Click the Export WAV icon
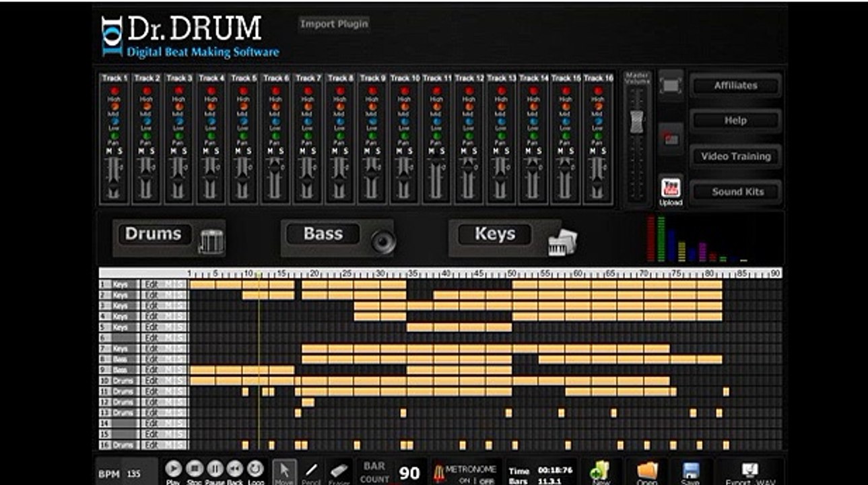This screenshot has width=868, height=485. (x=749, y=469)
